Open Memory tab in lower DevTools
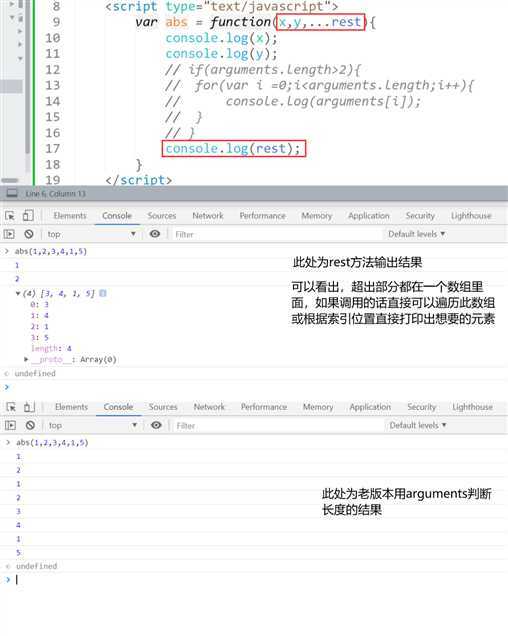508x636 pixels. [318, 407]
